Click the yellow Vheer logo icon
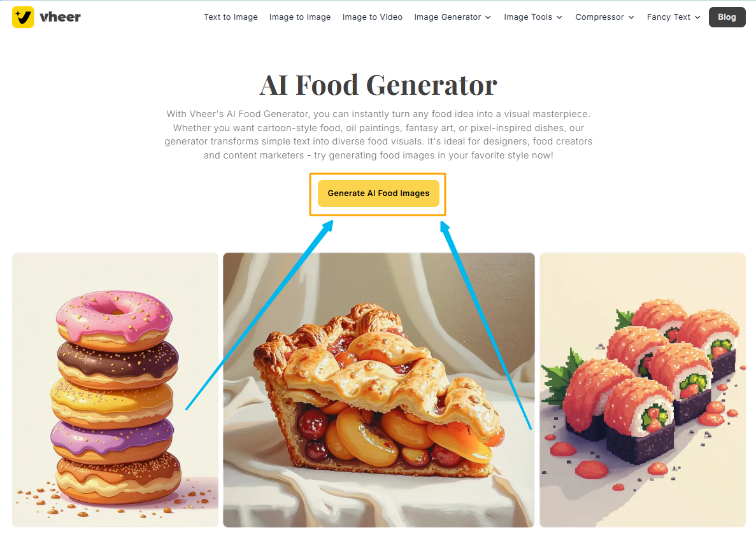This screenshot has height=539, width=756. pyautogui.click(x=23, y=17)
